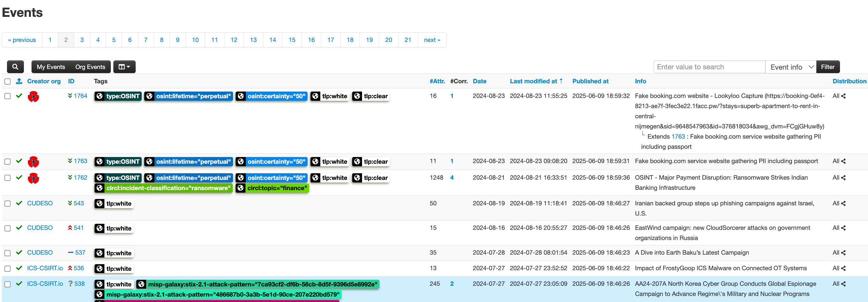Click the share icon for event 1762
Screen dimensions: 868x302
pyautogui.click(x=843, y=178)
